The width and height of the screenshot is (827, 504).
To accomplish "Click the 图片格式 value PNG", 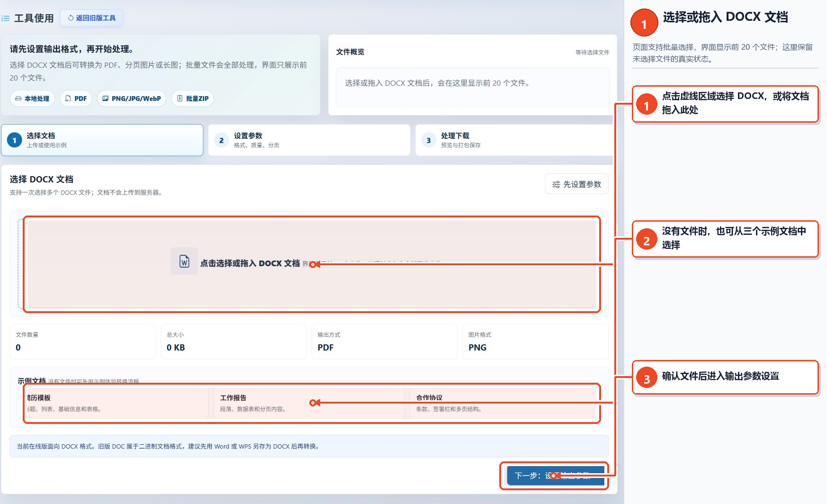I will 477,348.
